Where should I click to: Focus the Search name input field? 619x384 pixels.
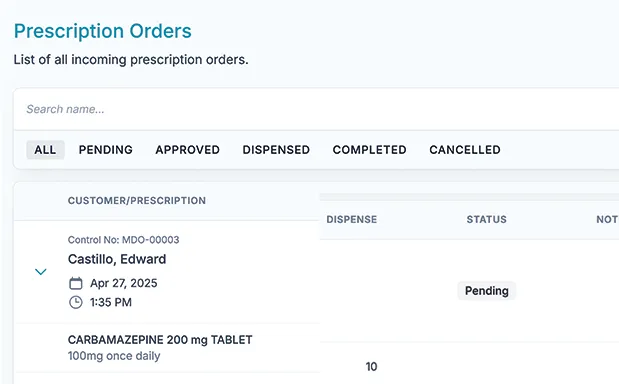point(316,109)
